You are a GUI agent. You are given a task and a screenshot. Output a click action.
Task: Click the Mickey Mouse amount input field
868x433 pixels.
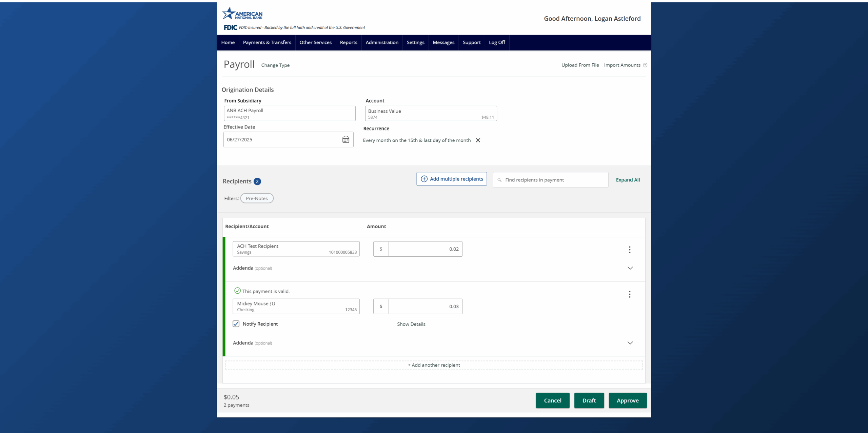(425, 306)
